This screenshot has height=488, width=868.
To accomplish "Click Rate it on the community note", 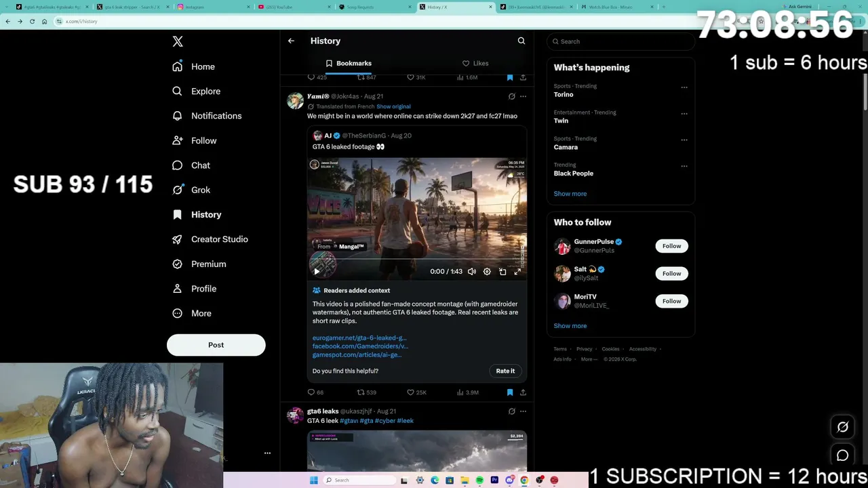I will coord(505,371).
